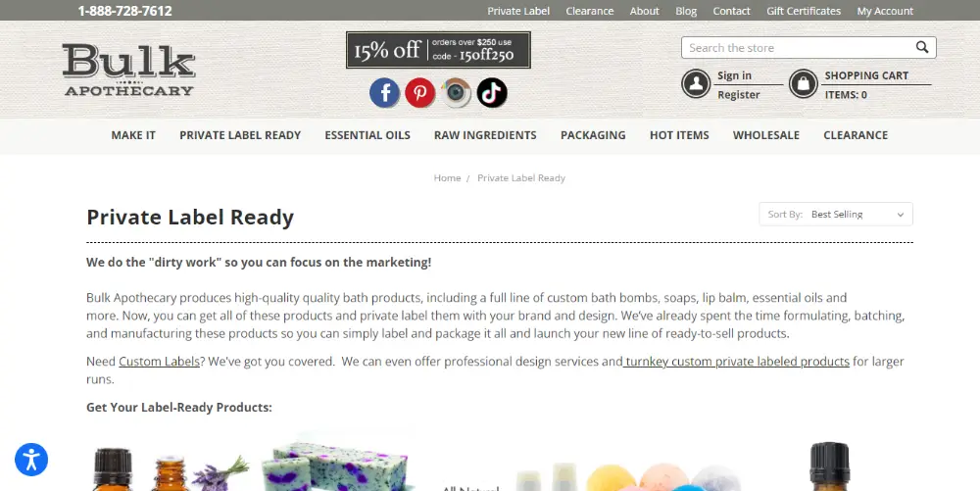Viewport: 980px width, 491px height.
Task: Click the Home breadcrumb link
Action: (447, 178)
